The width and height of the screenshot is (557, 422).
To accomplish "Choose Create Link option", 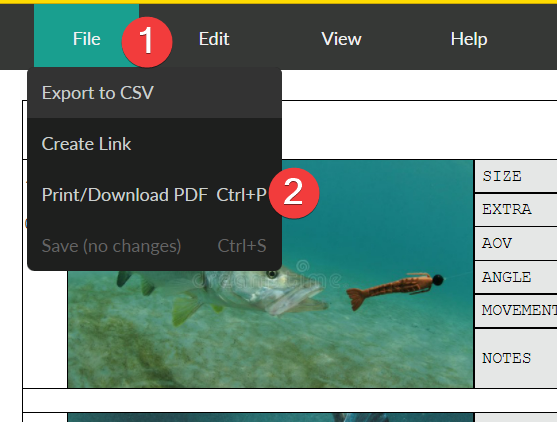I will (x=155, y=144).
